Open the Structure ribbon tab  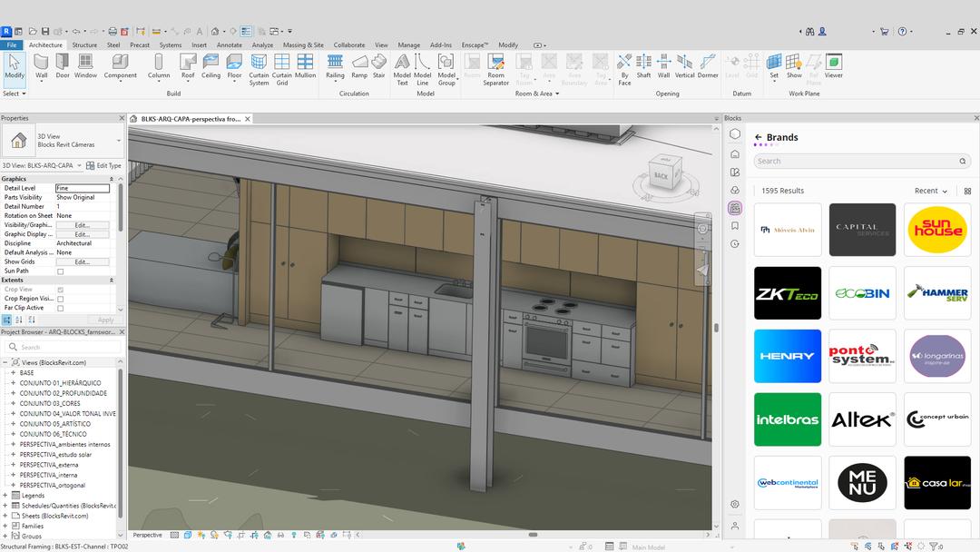point(84,44)
